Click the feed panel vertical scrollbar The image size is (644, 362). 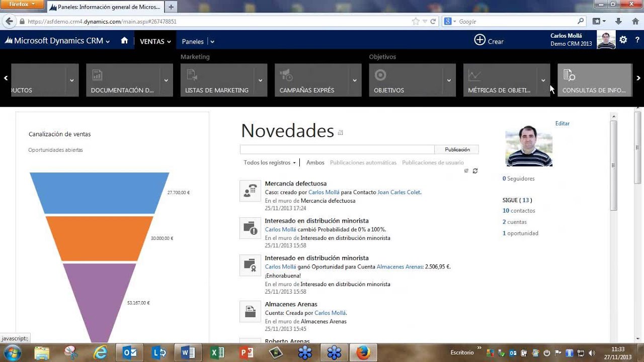pos(613,166)
